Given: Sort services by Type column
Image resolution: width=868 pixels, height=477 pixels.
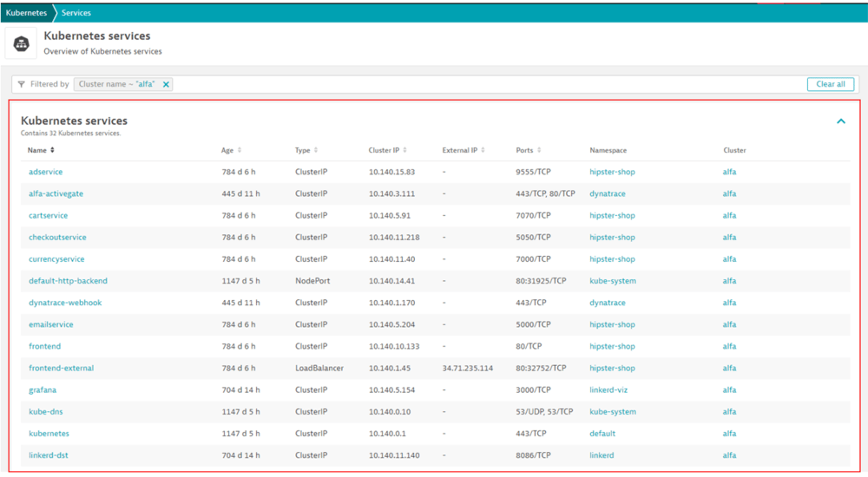Looking at the screenshot, I should pos(306,150).
